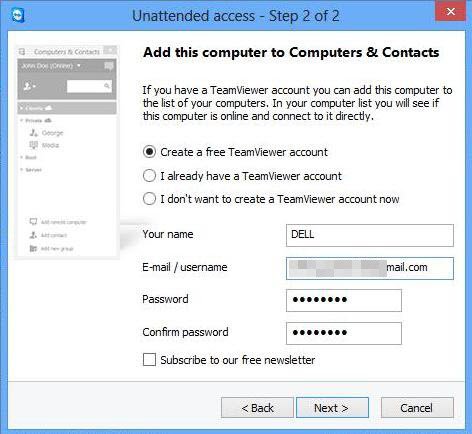Image resolution: width=472 pixels, height=434 pixels.
Task: Expand the Server group in contacts list
Action: point(22,170)
